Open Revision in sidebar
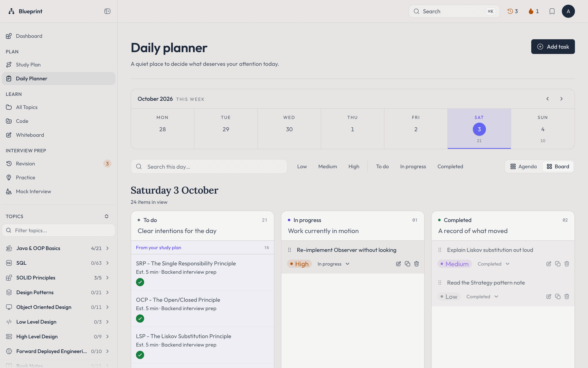Image resolution: width=588 pixels, height=368 pixels. tap(58, 164)
